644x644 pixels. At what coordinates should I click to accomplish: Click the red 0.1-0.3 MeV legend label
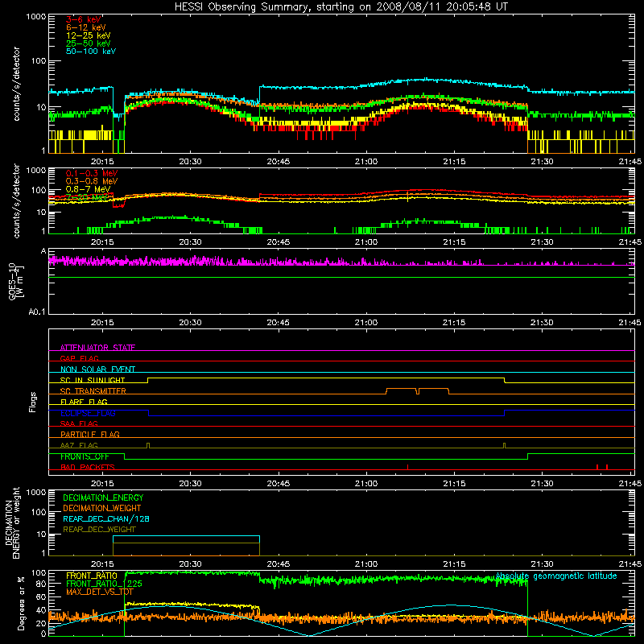[92, 173]
